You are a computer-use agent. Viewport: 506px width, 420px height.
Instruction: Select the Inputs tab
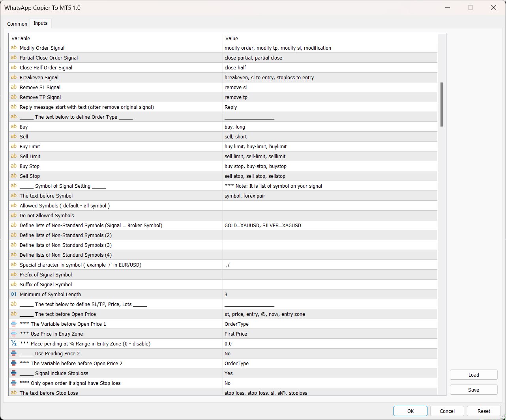[41, 23]
